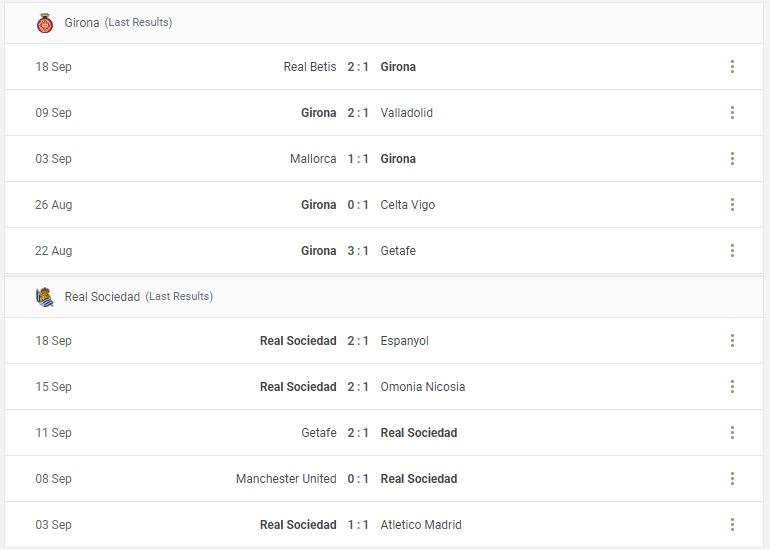Click the 3:1 score against Getafe
This screenshot has height=550, width=770.
pyautogui.click(x=358, y=251)
